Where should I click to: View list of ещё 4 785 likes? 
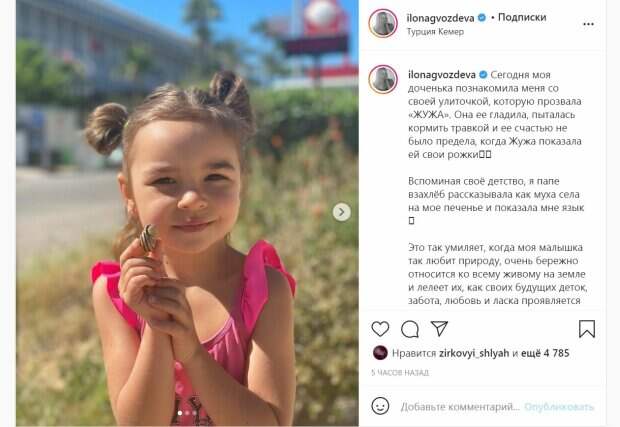tap(545, 353)
